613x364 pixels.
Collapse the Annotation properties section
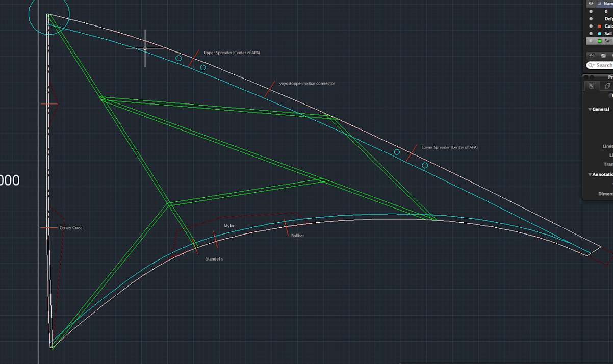[590, 174]
